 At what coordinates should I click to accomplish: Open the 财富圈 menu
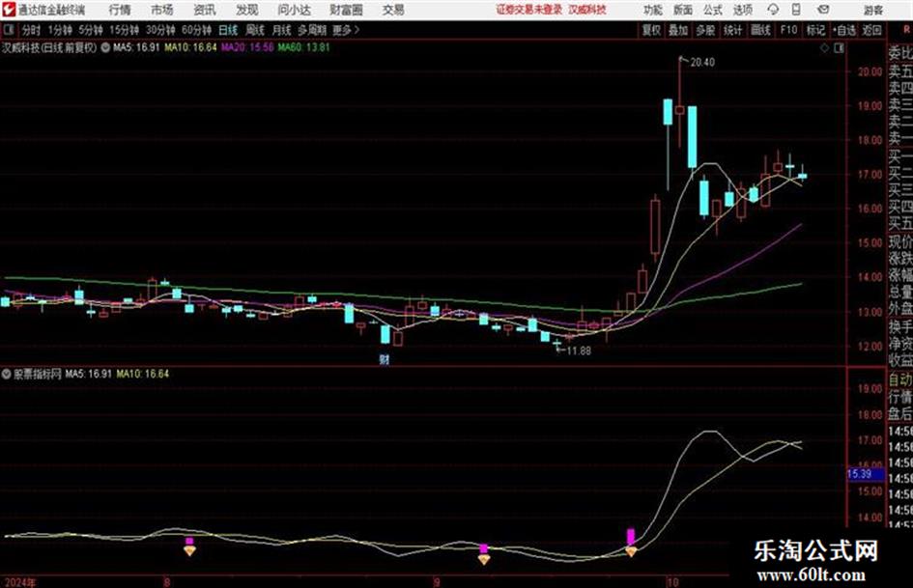[346, 10]
